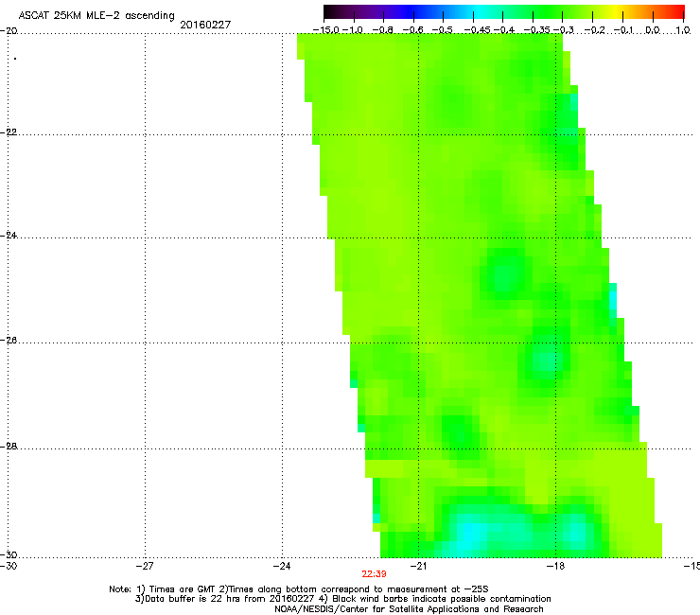Click the "-0.5" colorbar tick label
This screenshot has width=700, height=615.
tap(443, 30)
